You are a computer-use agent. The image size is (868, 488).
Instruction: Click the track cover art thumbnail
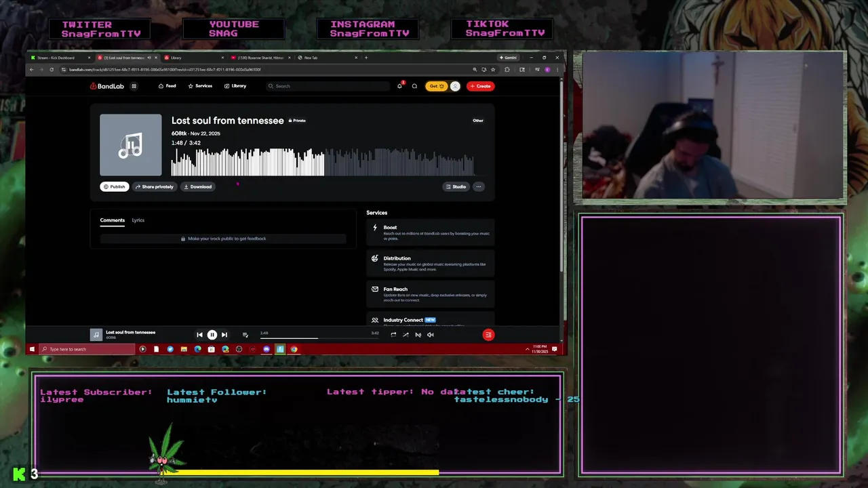tap(131, 145)
